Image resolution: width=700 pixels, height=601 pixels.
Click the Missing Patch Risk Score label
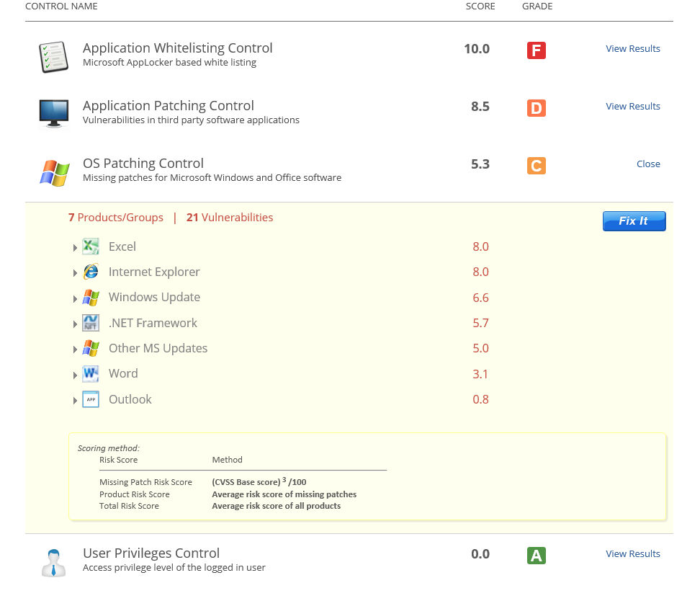click(145, 482)
